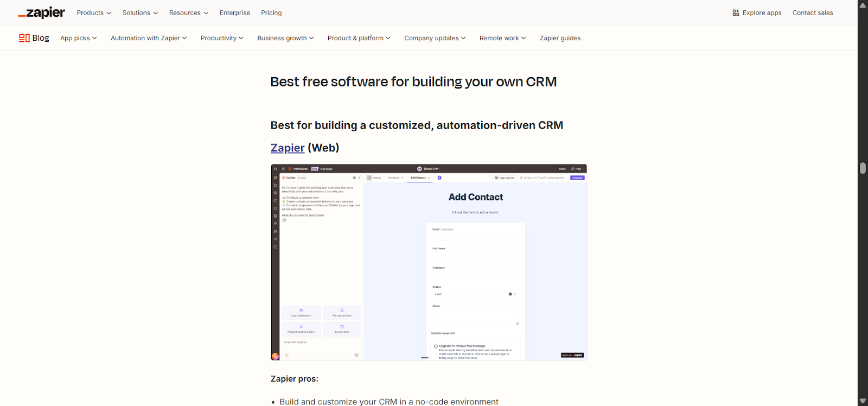Click the Add Contact screenshot image
The height and width of the screenshot is (406, 868).
pos(429,262)
